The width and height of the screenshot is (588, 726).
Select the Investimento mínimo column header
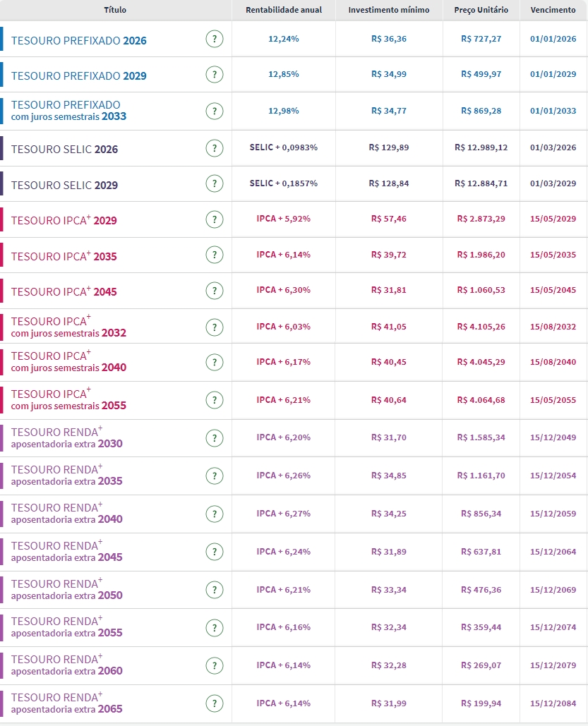tap(389, 10)
